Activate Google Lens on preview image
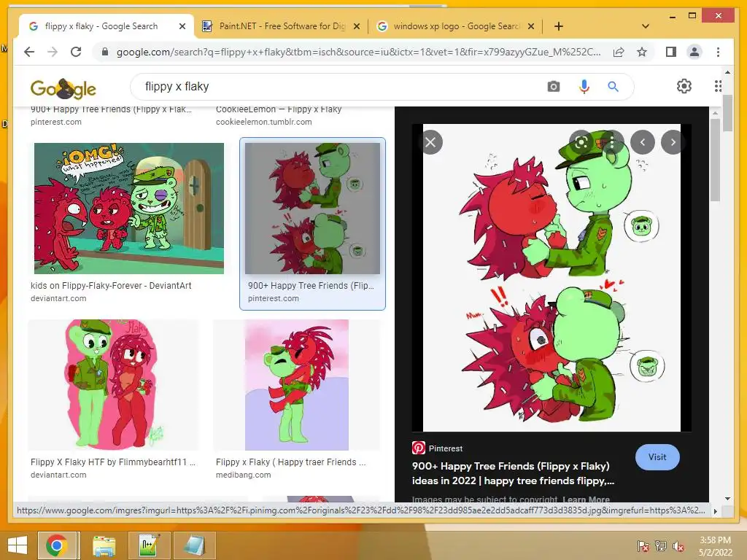The height and width of the screenshot is (560, 747). pyautogui.click(x=581, y=142)
